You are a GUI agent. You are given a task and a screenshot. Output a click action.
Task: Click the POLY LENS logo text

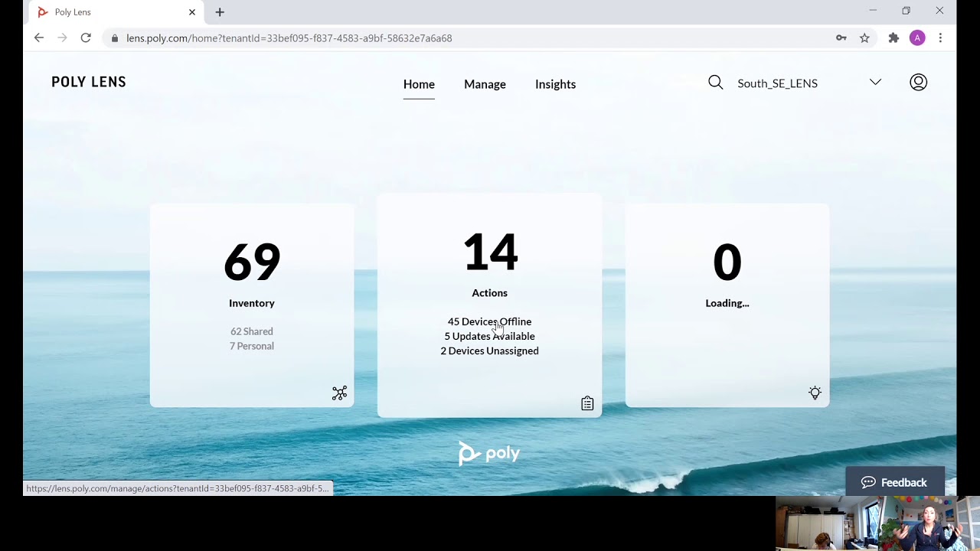pos(89,82)
